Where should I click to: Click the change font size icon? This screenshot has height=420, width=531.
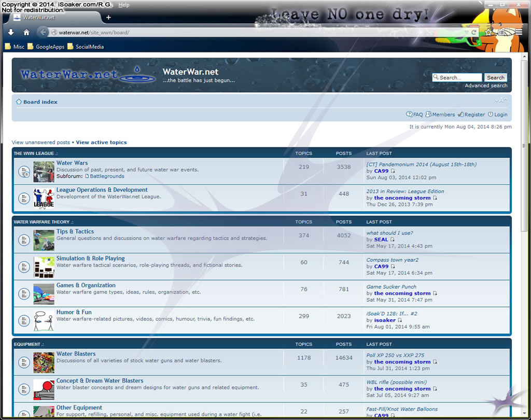point(501,100)
